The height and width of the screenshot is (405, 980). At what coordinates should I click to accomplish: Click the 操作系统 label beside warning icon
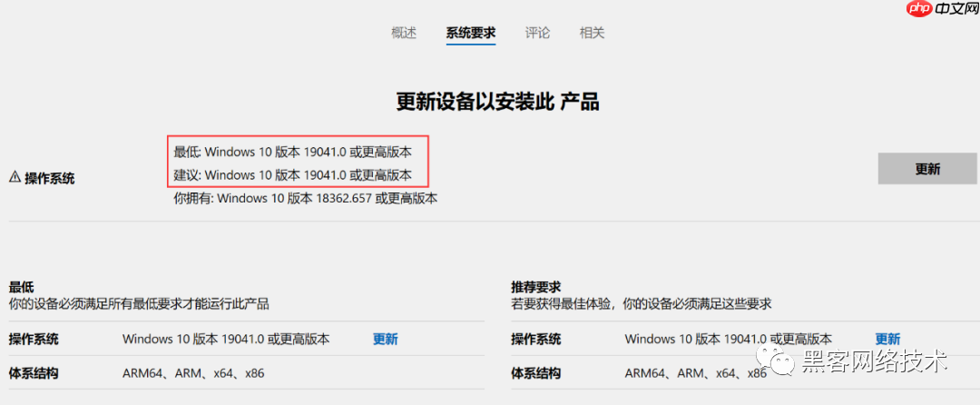(49, 178)
